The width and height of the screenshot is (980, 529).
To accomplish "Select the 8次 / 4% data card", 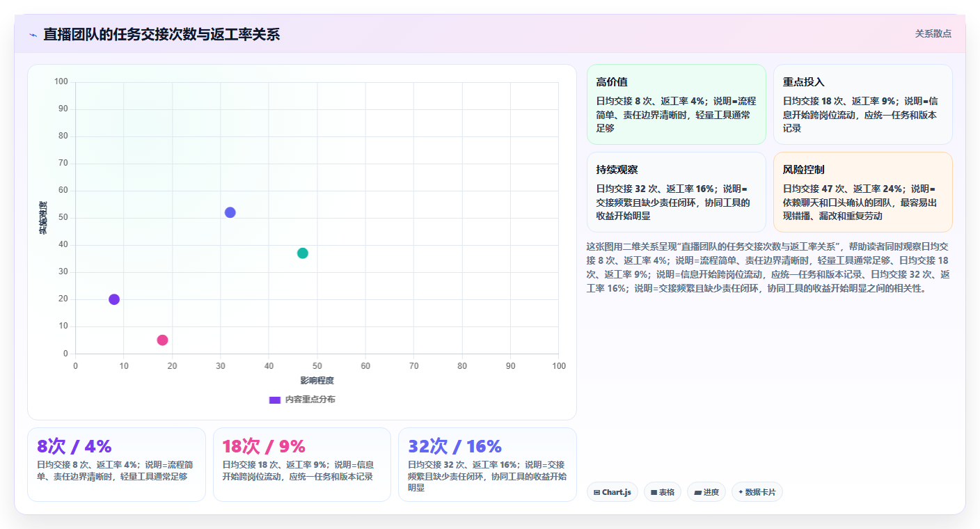I will click(x=116, y=464).
